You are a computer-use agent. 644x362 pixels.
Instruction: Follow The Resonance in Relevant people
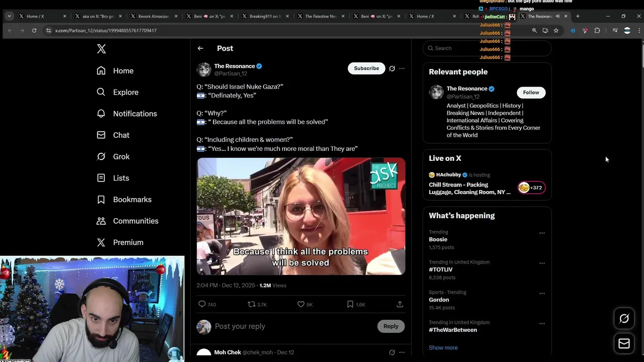(x=531, y=93)
